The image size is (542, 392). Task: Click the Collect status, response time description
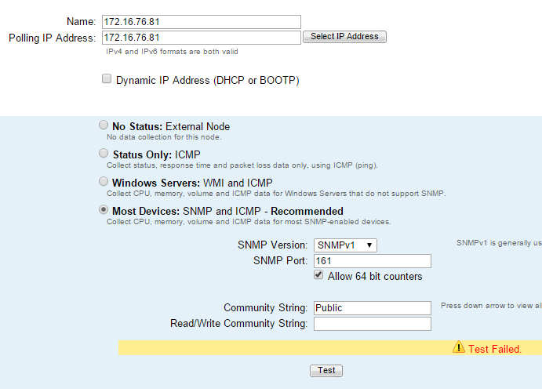(242, 165)
